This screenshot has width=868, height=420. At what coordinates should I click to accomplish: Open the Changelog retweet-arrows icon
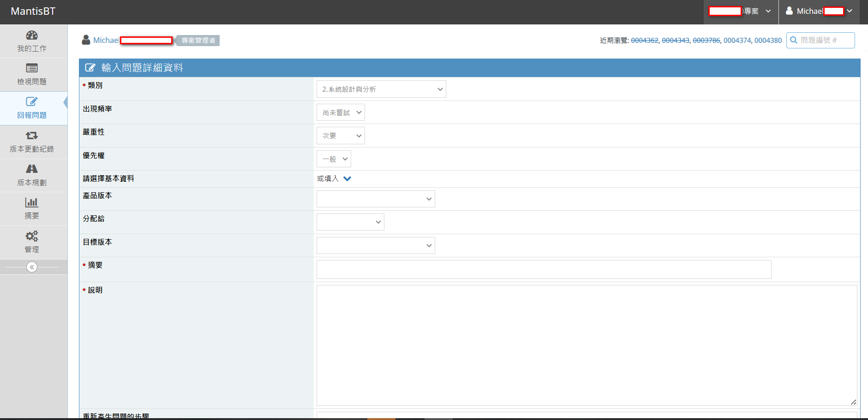point(32,136)
